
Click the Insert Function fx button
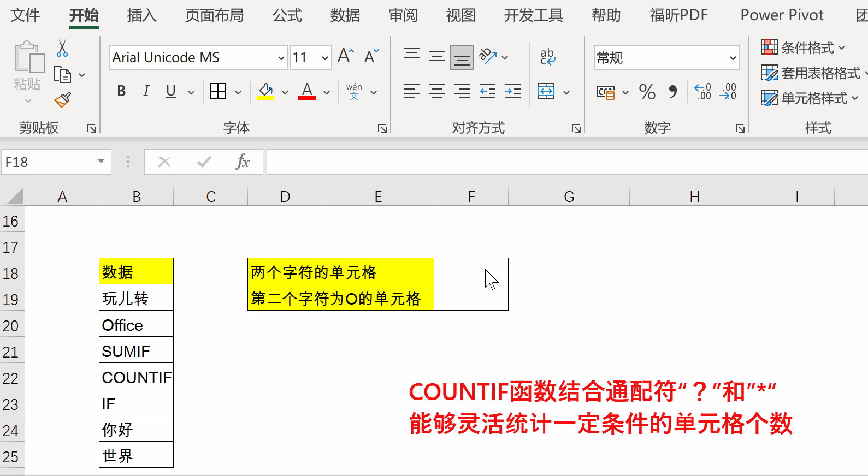[243, 162]
